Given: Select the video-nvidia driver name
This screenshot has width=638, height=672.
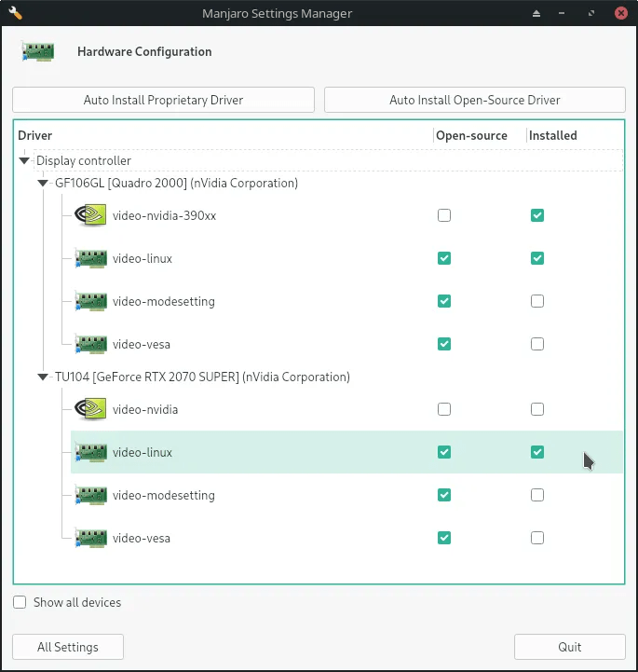Looking at the screenshot, I should coord(145,410).
